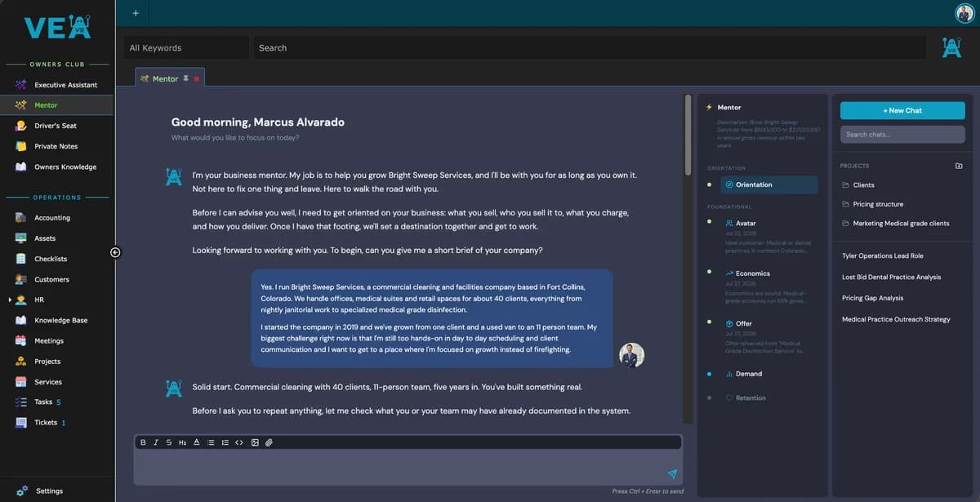The height and width of the screenshot is (502, 980).
Task: Open the Services module
Action: pos(57,381)
